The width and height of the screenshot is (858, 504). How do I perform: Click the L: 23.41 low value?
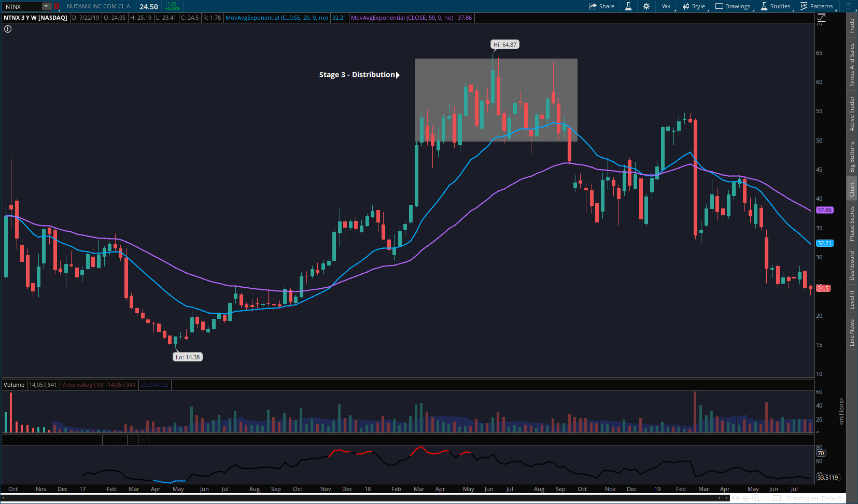tap(166, 18)
